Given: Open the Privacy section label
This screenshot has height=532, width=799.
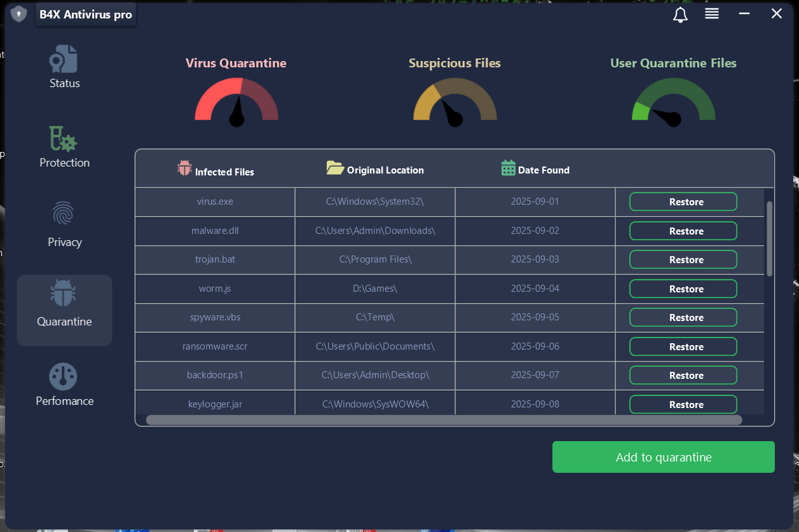Looking at the screenshot, I should pyautogui.click(x=65, y=242).
